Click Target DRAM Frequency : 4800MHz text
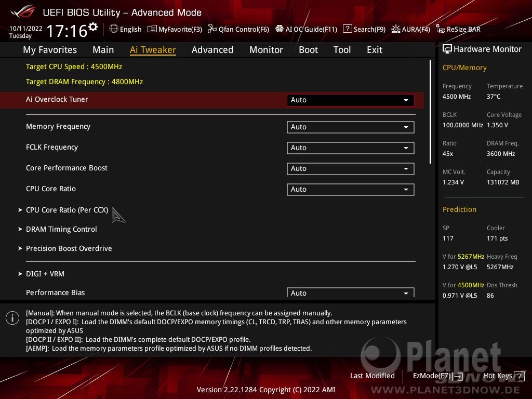 point(85,82)
